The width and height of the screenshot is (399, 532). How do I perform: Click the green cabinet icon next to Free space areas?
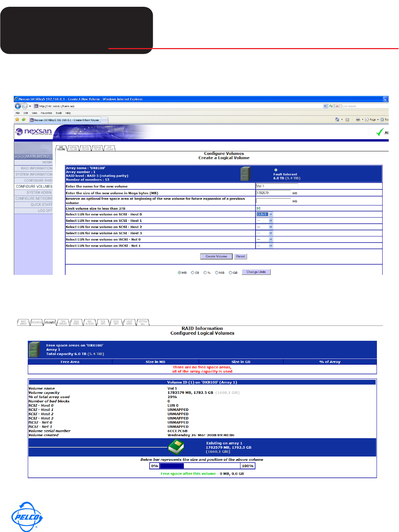(x=34, y=350)
